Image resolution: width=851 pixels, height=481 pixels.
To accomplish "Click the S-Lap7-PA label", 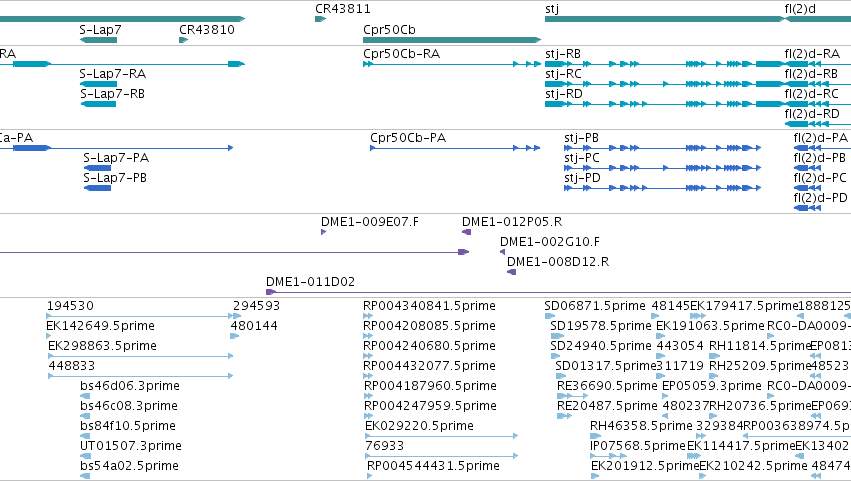I will coord(116,157).
